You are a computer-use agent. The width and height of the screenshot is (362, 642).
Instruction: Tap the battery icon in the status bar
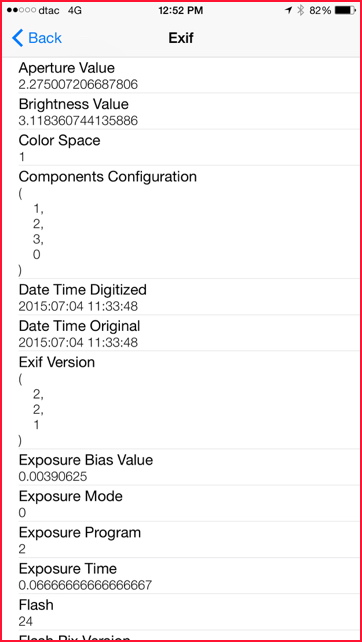point(344,11)
